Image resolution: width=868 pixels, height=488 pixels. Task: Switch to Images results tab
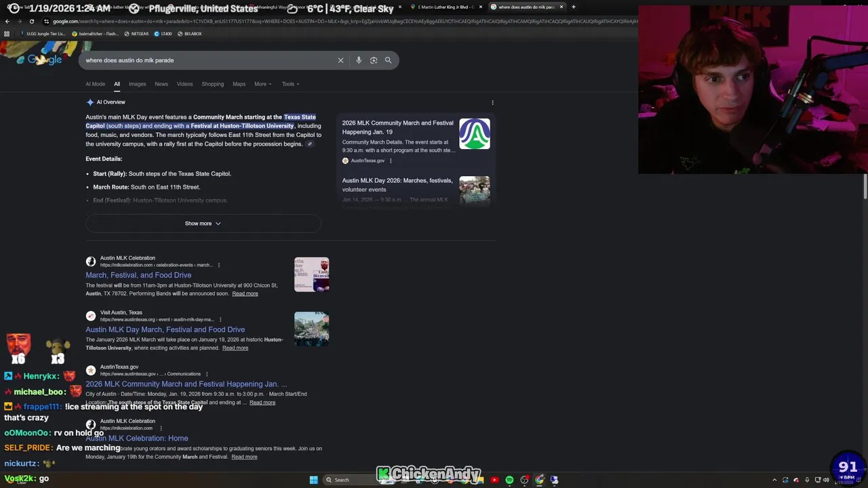[137, 84]
